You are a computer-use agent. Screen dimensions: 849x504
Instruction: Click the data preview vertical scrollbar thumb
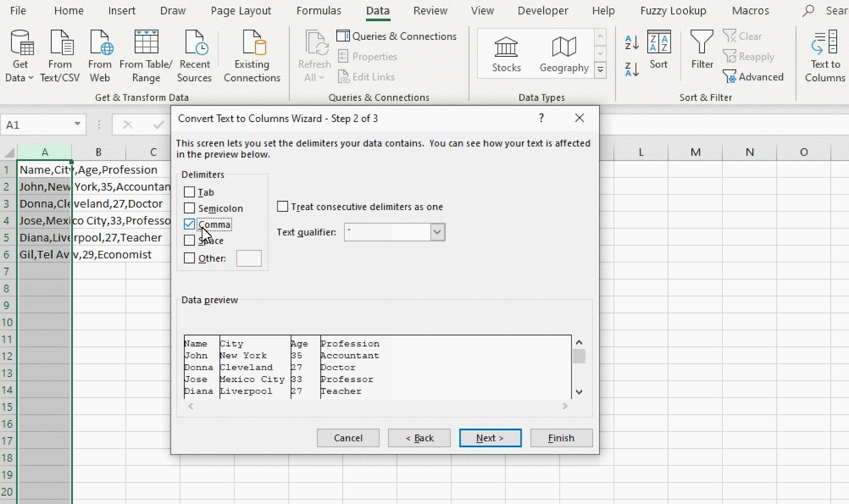coord(579,356)
